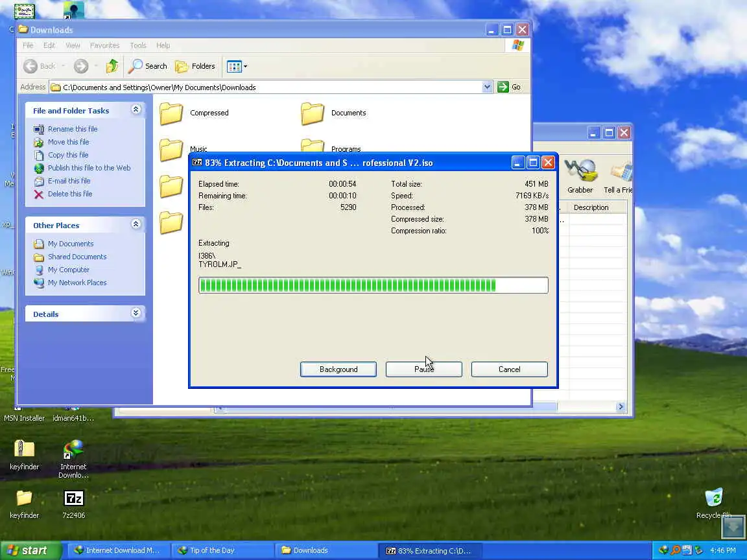The height and width of the screenshot is (560, 747).
Task: Click the system tray clock
Action: coord(723,550)
